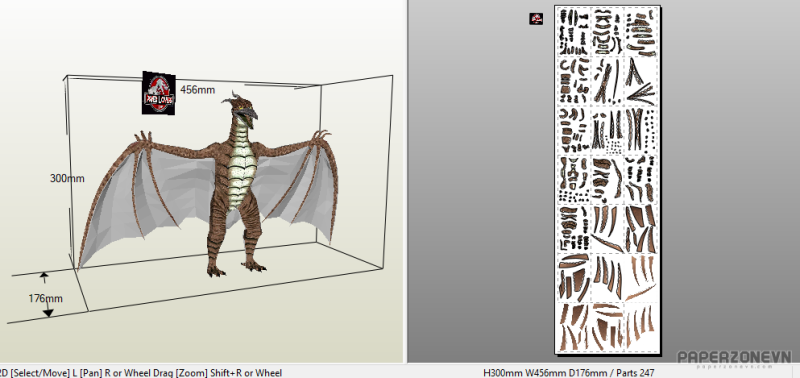Select the bottom-right page of the pattern sheet

[641, 326]
